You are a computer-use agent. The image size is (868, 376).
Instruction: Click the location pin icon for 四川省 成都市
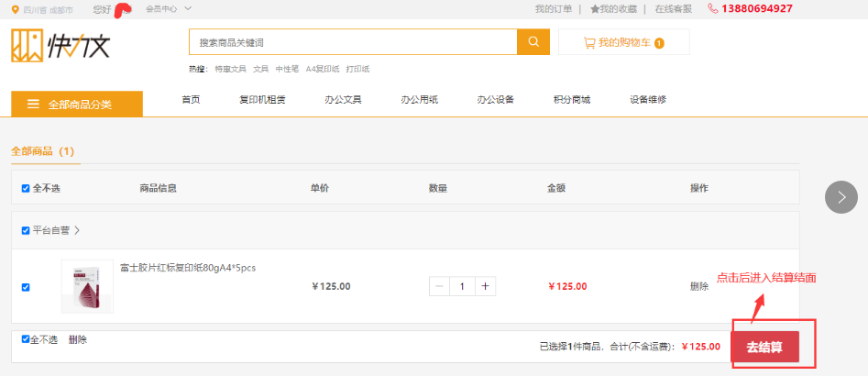16,9
